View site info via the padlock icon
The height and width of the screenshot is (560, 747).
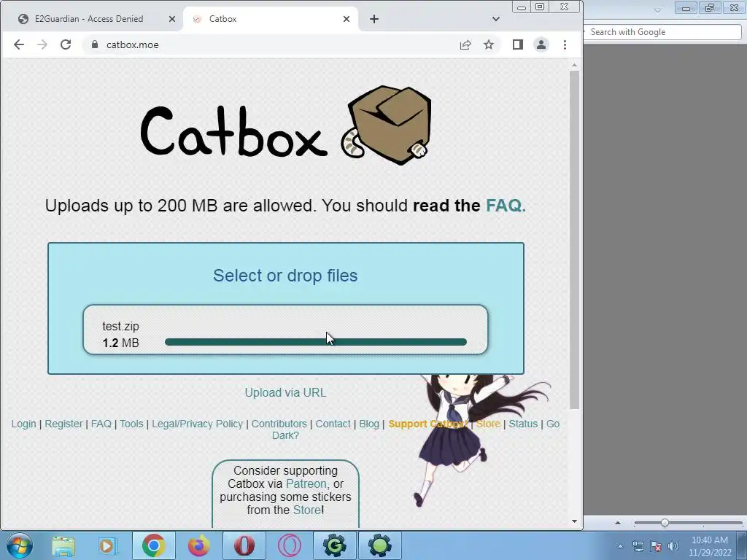coord(95,44)
